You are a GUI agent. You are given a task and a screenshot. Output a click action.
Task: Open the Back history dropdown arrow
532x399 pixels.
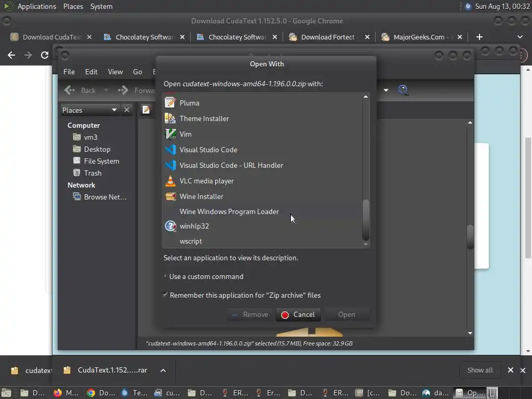click(106, 90)
